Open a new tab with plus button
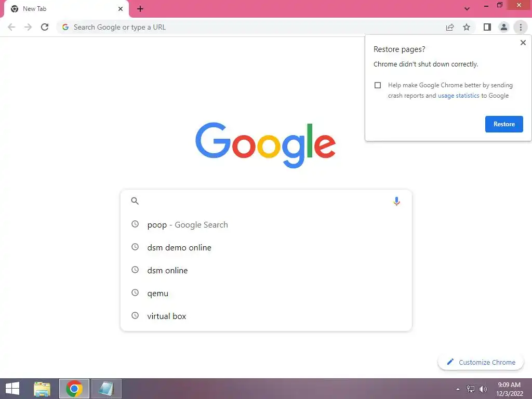 tap(140, 9)
